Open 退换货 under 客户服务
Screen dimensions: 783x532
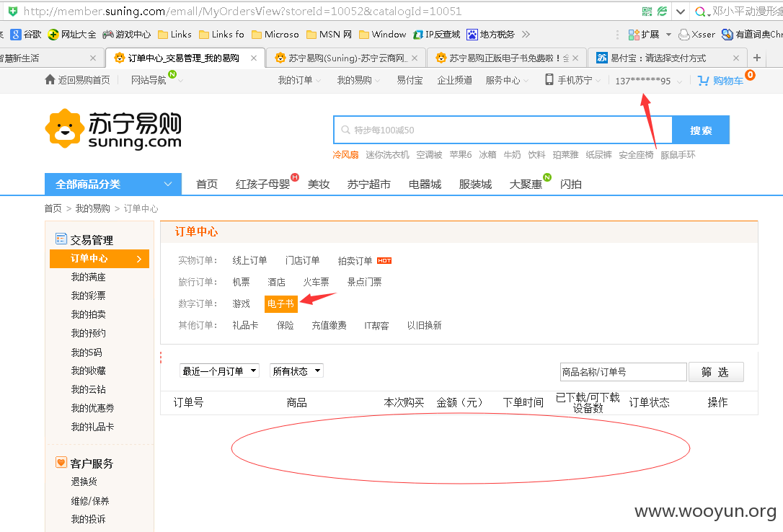[x=84, y=482]
